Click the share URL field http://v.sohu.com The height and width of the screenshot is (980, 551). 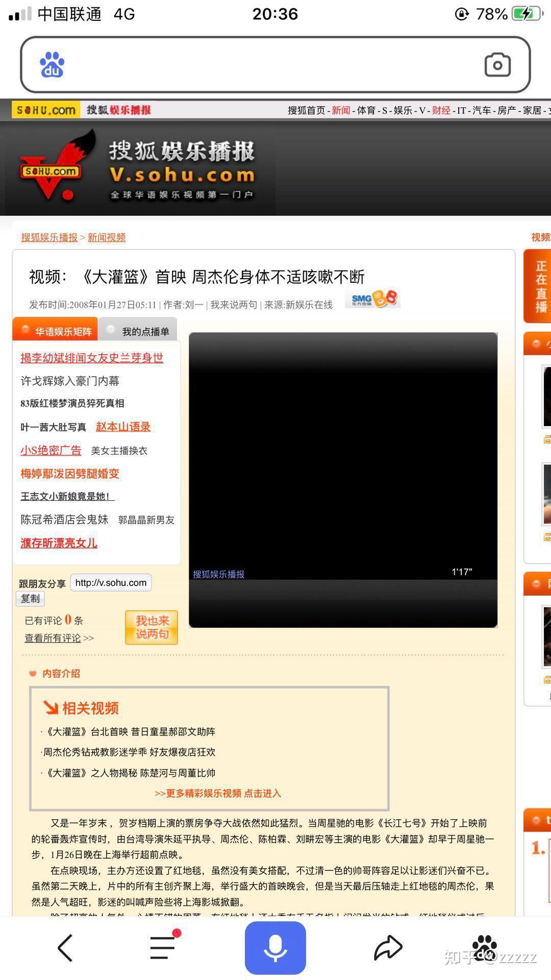(x=111, y=582)
